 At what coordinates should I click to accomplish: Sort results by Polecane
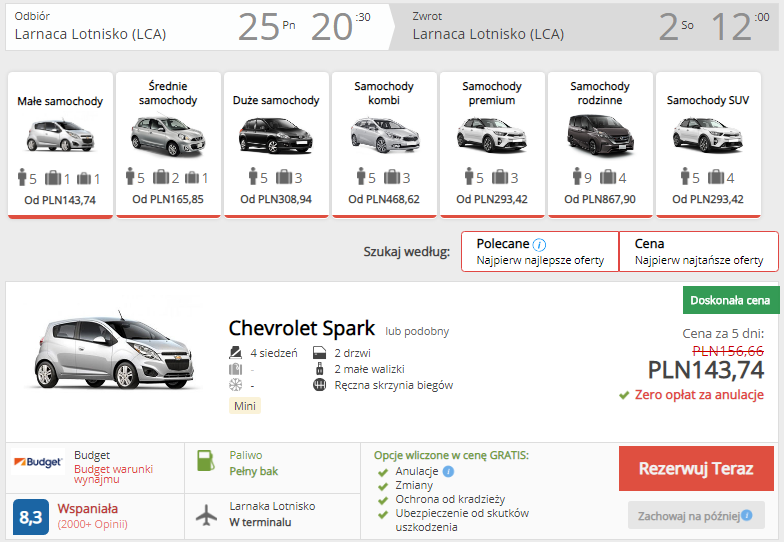(x=540, y=252)
